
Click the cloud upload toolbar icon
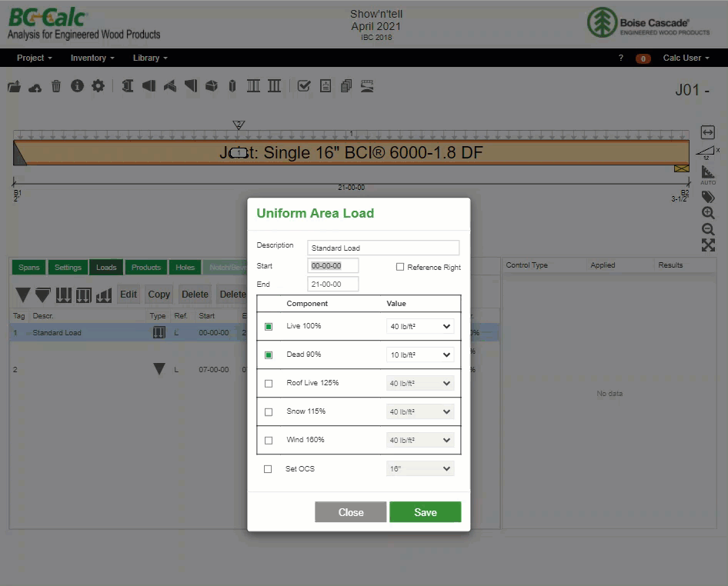click(x=35, y=87)
